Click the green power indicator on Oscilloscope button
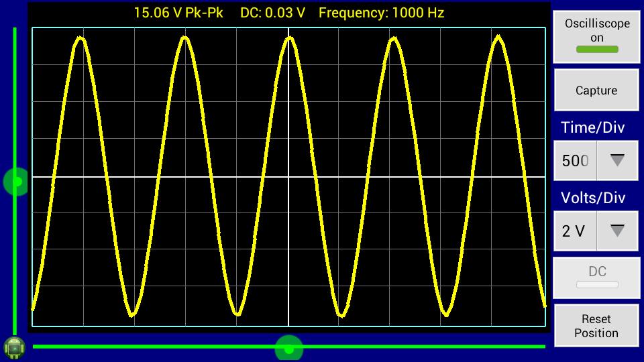The width and height of the screenshot is (644, 362). 596,50
